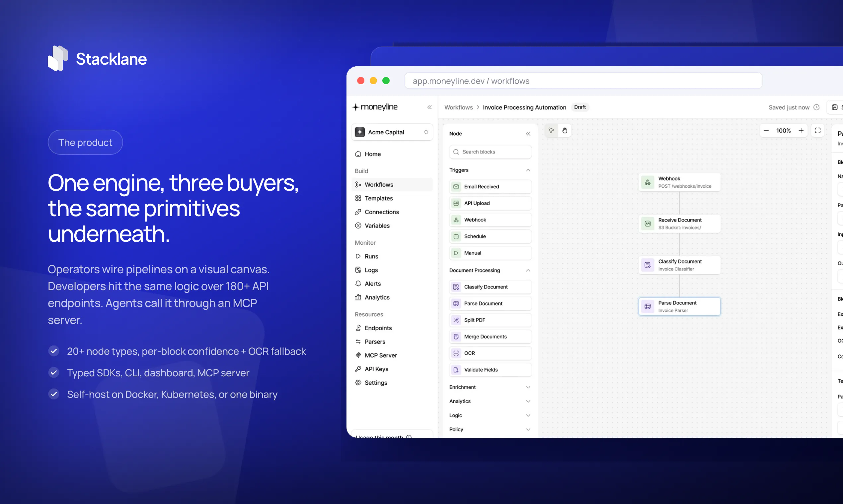This screenshot has width=843, height=504.
Task: Add the Merge Documents block
Action: point(490,337)
